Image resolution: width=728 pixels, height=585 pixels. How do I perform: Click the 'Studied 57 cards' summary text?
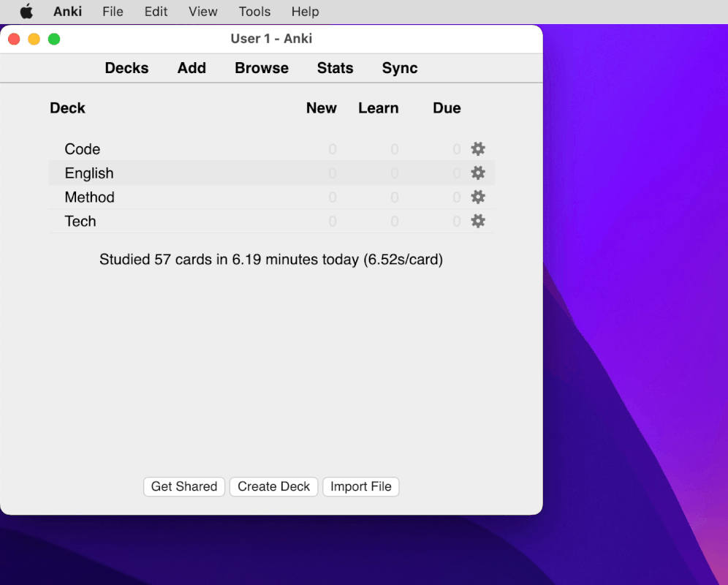click(x=271, y=260)
